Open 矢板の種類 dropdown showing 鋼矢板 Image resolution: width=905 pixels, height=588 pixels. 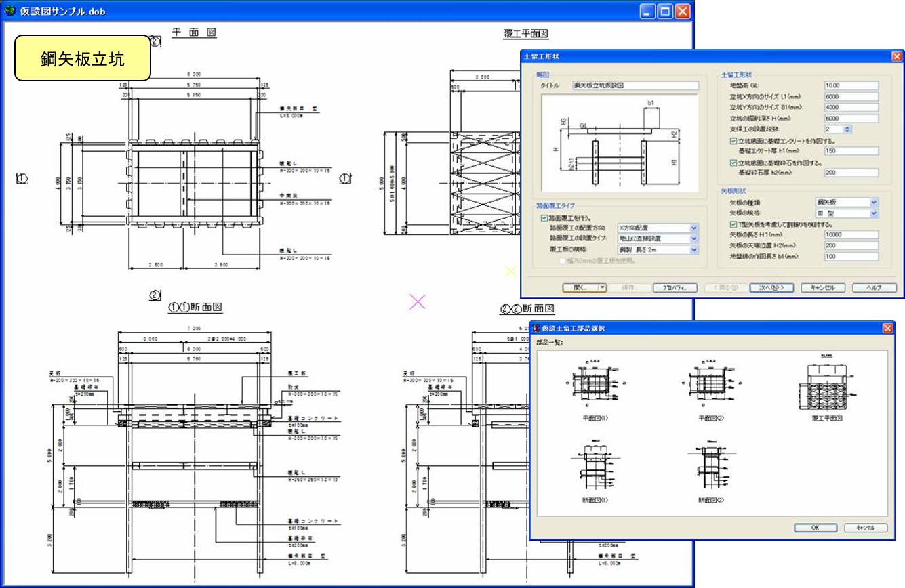(873, 202)
